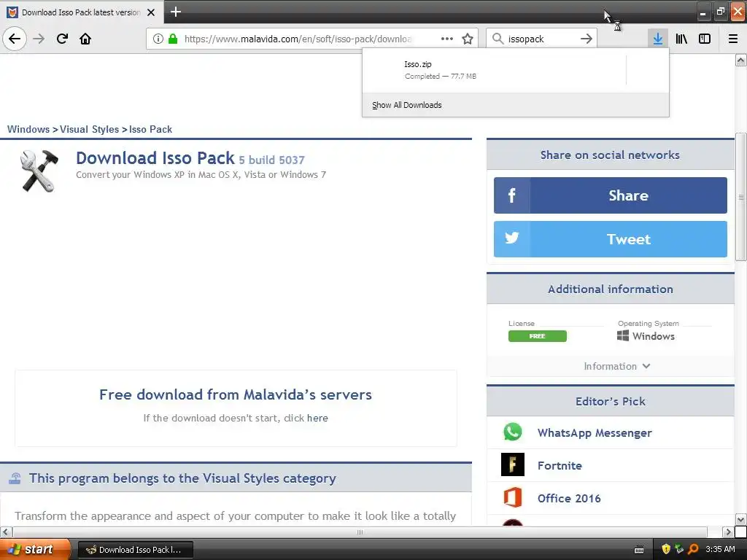Viewport: 747px width, 560px height.
Task: Click the Visual Styles category heading
Action: [x=182, y=478]
